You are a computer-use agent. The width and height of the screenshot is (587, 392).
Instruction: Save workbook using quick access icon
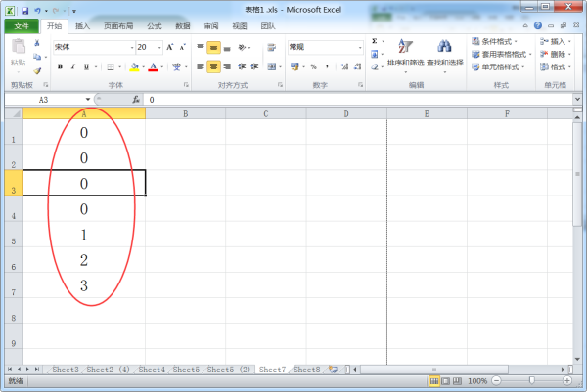(24, 9)
